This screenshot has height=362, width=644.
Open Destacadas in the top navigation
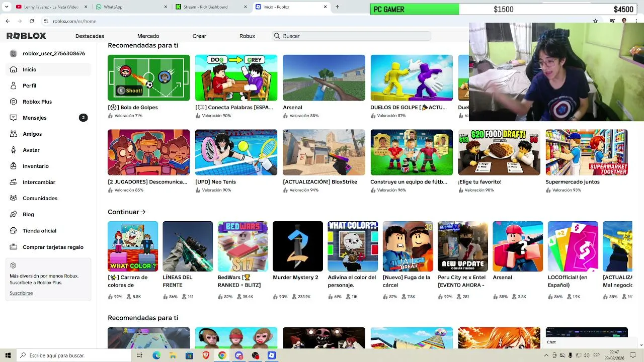click(90, 36)
